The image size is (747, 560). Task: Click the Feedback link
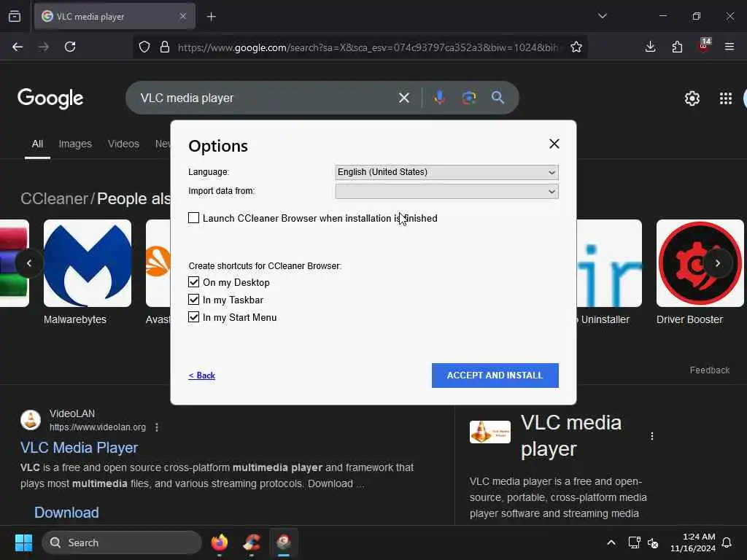tap(709, 370)
